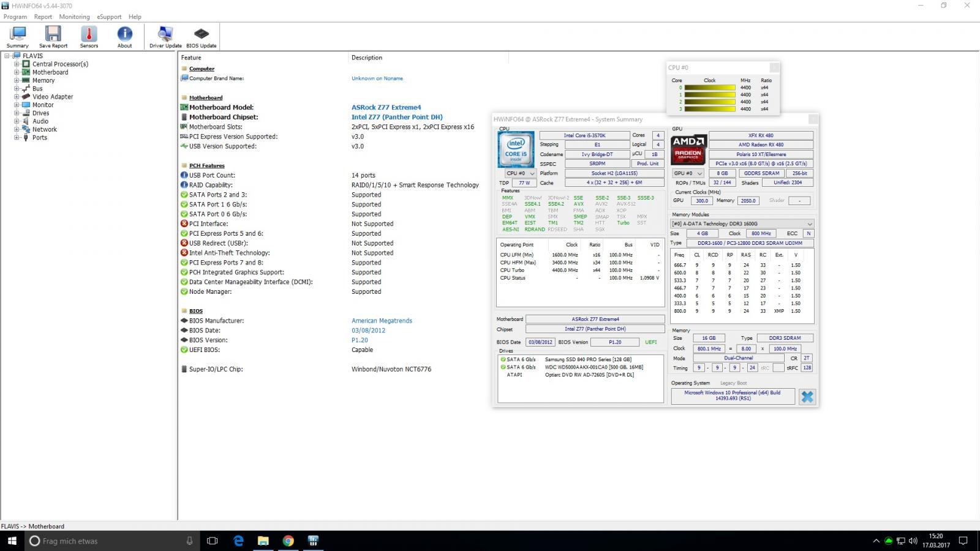980x551 pixels.
Task: Collapse the FLAVIS root node
Action: [7, 56]
